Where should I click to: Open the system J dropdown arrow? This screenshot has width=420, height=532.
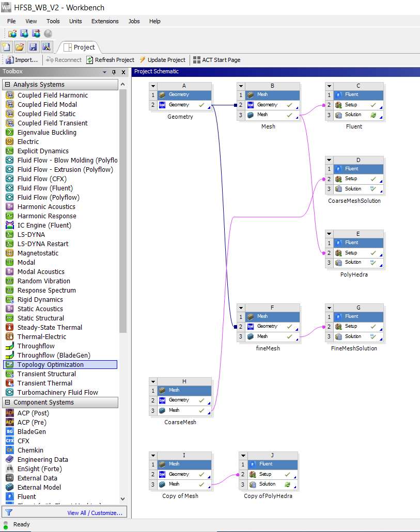(x=243, y=455)
